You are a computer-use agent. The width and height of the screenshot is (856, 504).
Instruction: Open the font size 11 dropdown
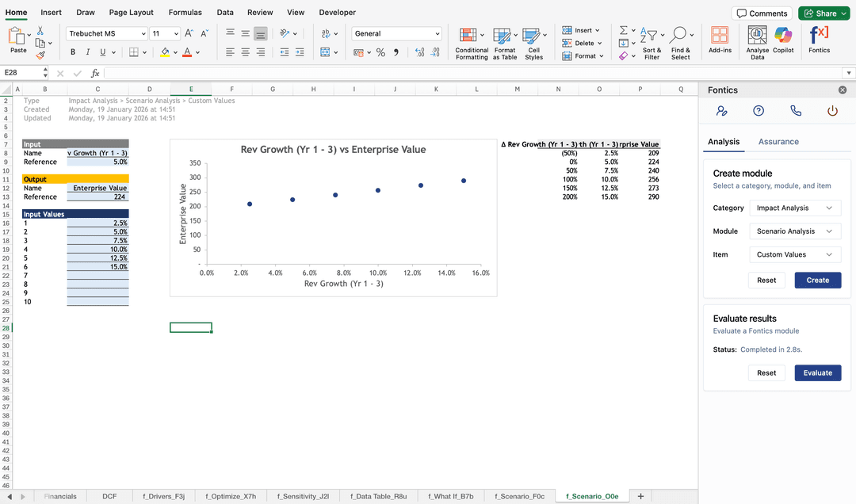[176, 34]
